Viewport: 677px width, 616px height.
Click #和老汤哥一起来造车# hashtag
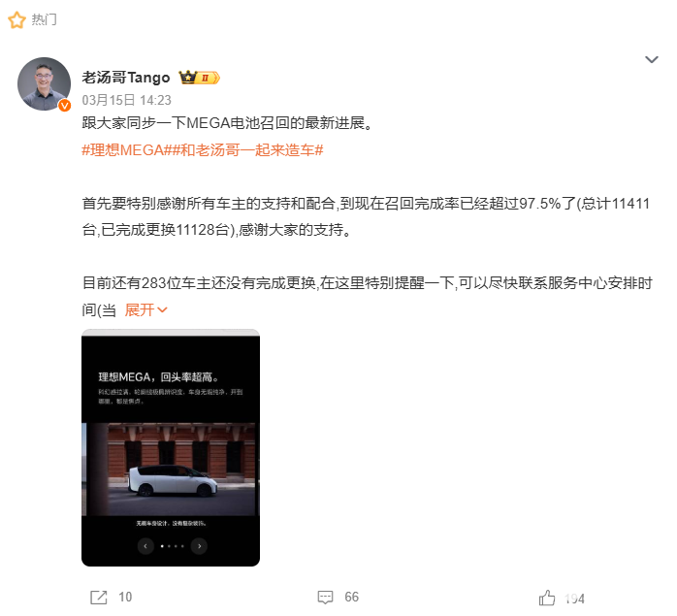[x=245, y=150]
